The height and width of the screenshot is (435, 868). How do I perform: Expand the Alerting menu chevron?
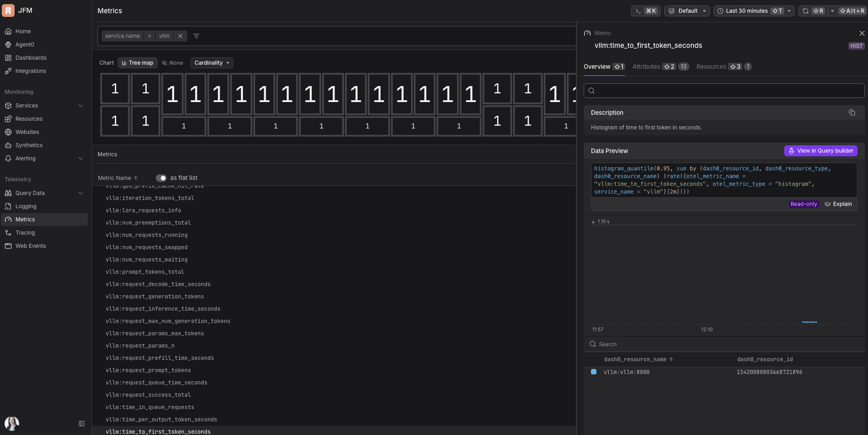click(81, 159)
